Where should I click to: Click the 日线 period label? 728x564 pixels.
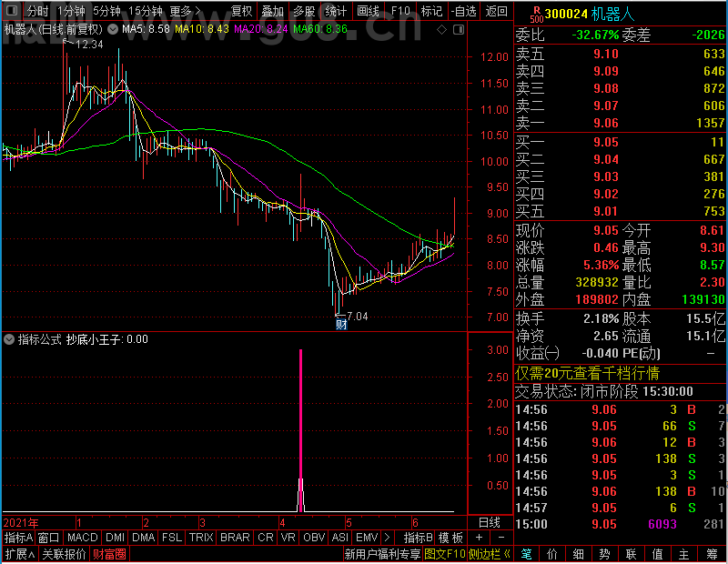[490, 523]
